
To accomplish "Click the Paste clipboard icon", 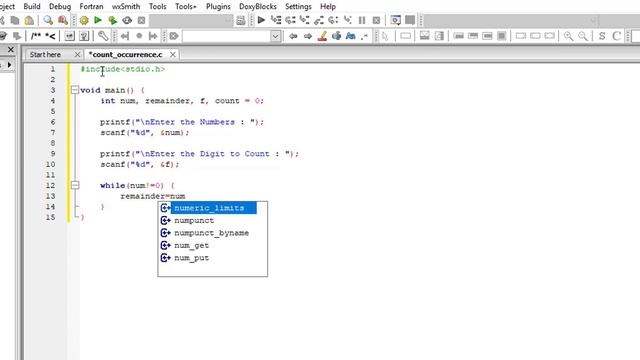I will click(29, 20).
